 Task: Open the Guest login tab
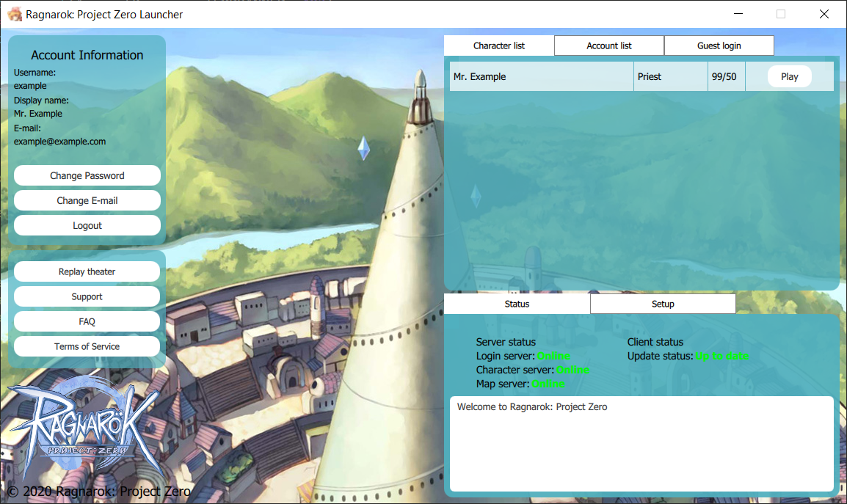(x=719, y=46)
